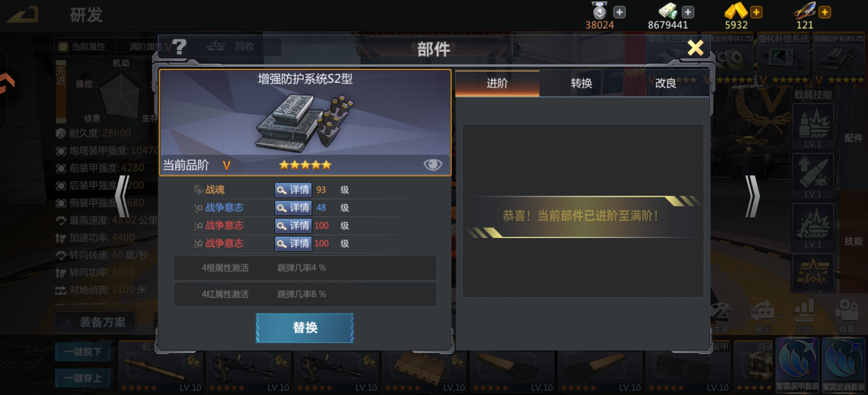Open 详情 details for 战魂 93级
This screenshot has height=395, width=868.
point(293,190)
